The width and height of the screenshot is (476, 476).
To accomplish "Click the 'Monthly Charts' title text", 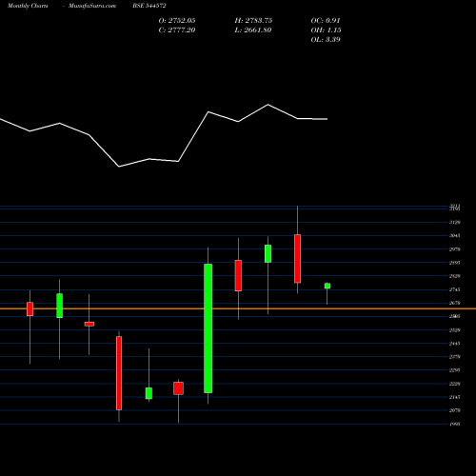I will [x=28, y=6].
